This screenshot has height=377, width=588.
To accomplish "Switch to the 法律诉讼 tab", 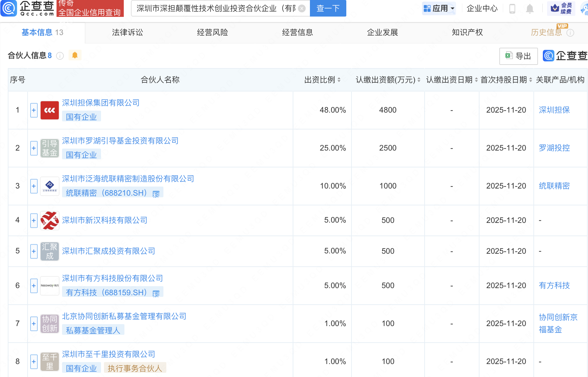I will click(127, 32).
